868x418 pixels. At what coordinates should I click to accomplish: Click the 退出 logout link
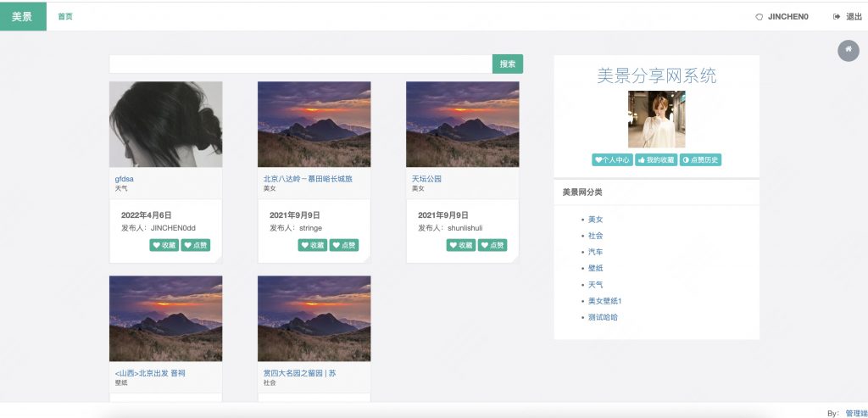[x=848, y=16]
